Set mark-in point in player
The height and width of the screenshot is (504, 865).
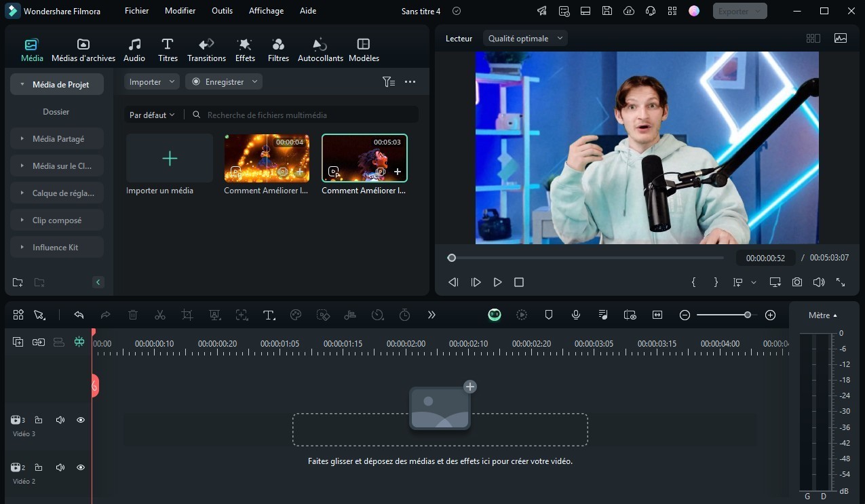coord(693,282)
